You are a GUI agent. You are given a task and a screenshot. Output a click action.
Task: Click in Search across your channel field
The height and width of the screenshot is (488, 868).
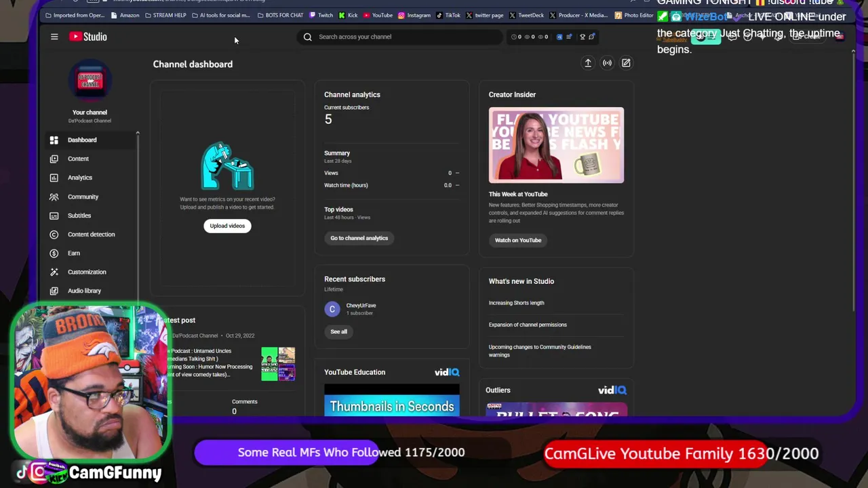pyautogui.click(x=400, y=37)
